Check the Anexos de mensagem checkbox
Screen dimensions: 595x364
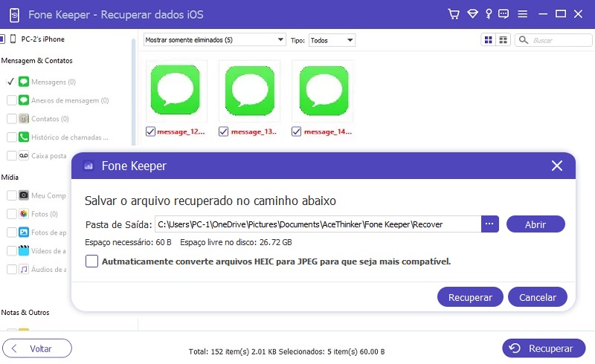(x=12, y=100)
